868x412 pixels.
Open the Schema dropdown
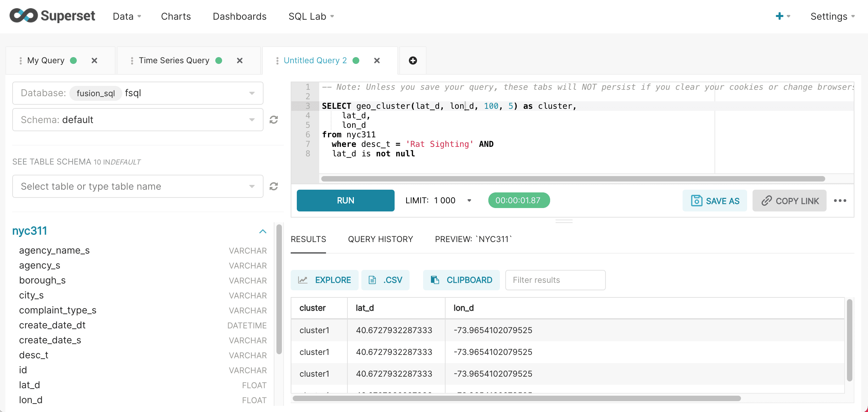[138, 120]
